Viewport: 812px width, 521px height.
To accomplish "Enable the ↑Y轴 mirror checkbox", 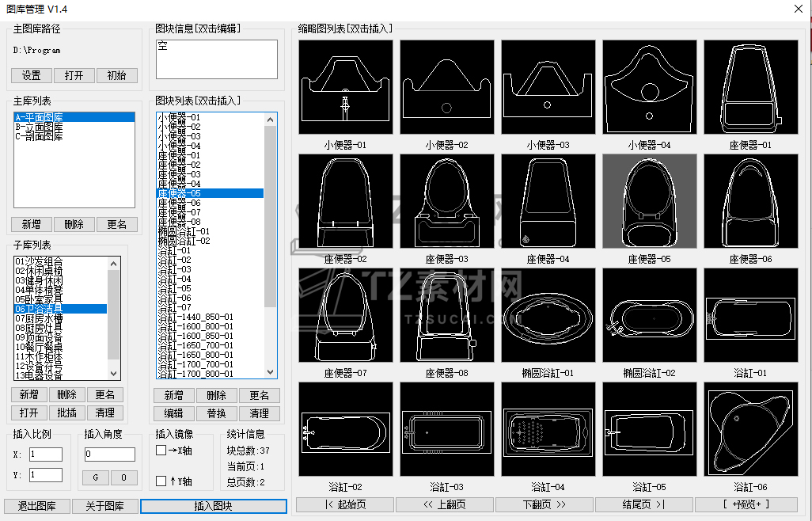I will coord(161,481).
